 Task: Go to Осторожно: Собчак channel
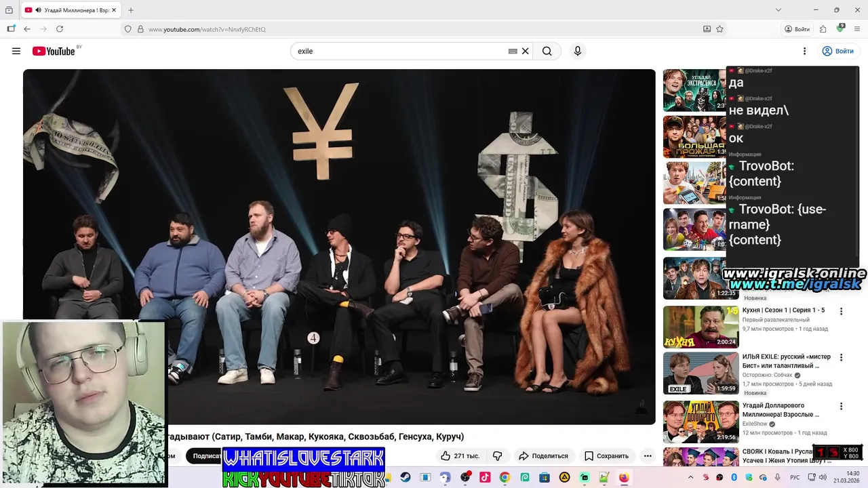(x=768, y=375)
